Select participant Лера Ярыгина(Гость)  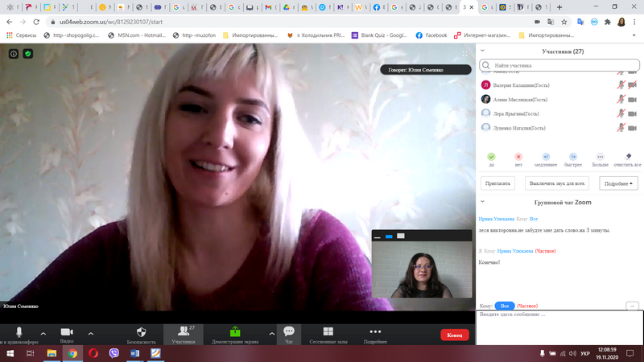click(x=516, y=114)
